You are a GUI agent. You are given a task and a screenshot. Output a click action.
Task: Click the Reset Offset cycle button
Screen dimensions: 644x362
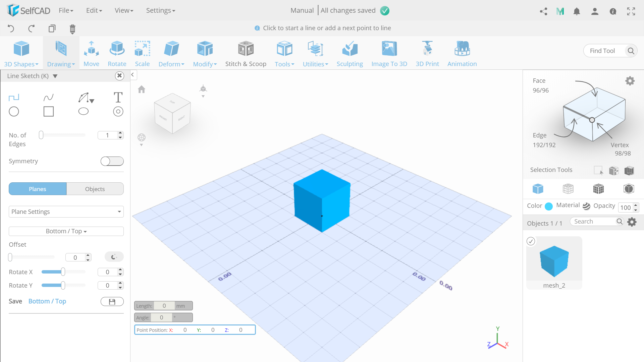(x=114, y=257)
